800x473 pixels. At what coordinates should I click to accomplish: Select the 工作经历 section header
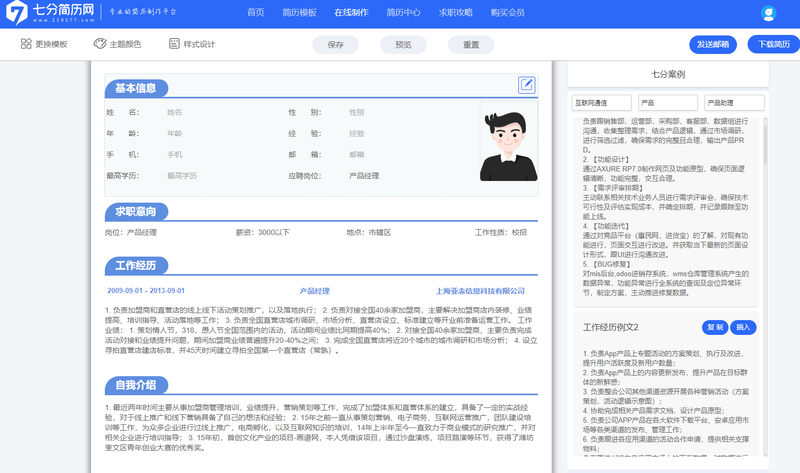coord(136,265)
